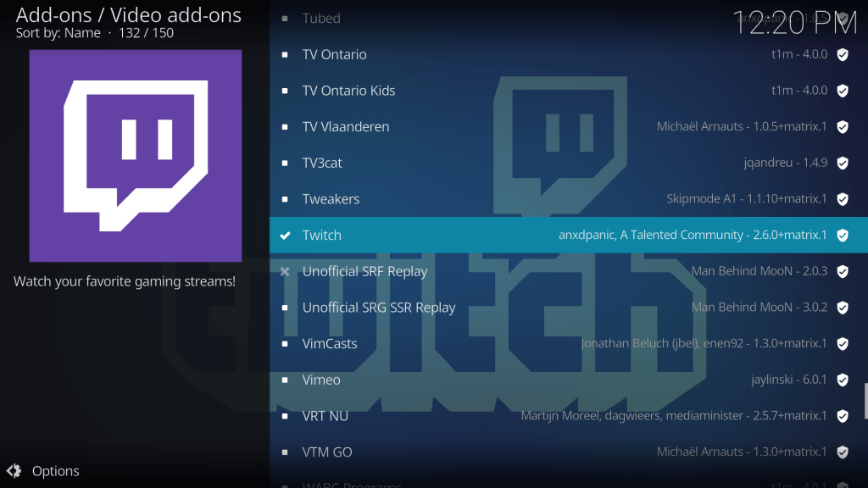
Task: Click the square bullet next to VimCasts
Action: point(285,343)
